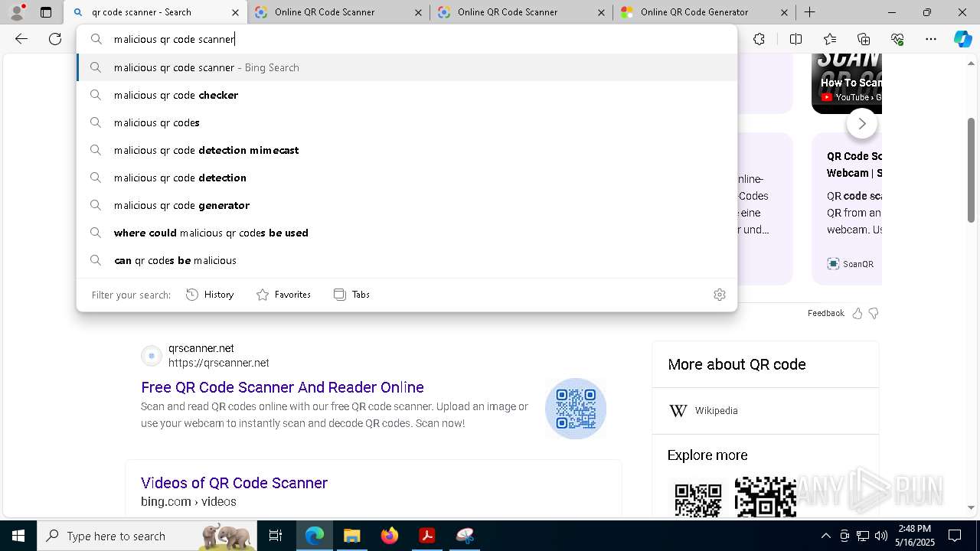980x551 pixels.
Task: Open Favorites star icon in toolbar
Action: point(830,39)
